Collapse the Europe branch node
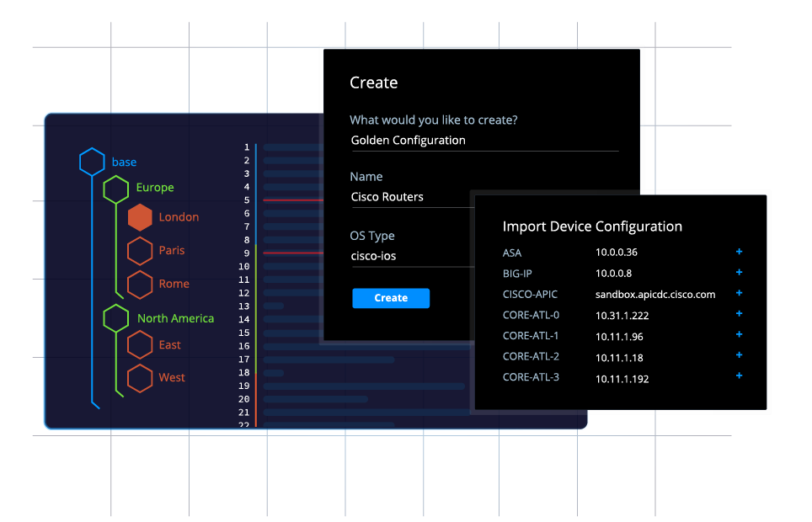This screenshot has height=522, width=812. [x=116, y=188]
